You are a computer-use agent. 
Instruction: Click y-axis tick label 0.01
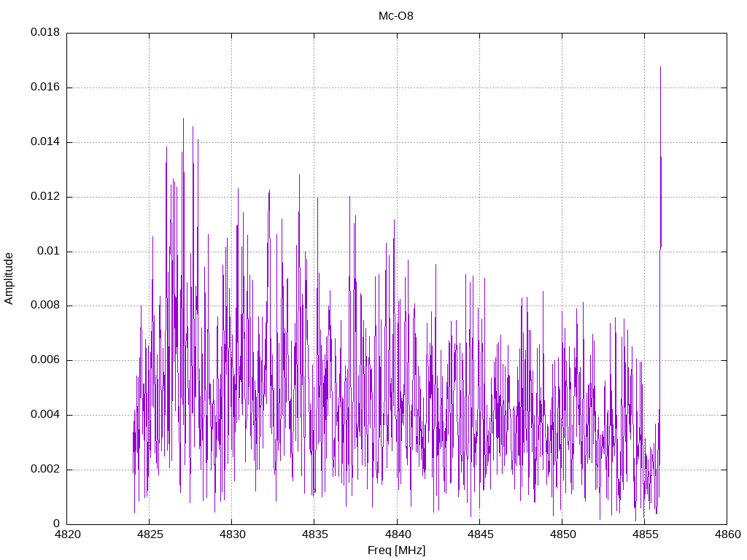[x=49, y=251]
